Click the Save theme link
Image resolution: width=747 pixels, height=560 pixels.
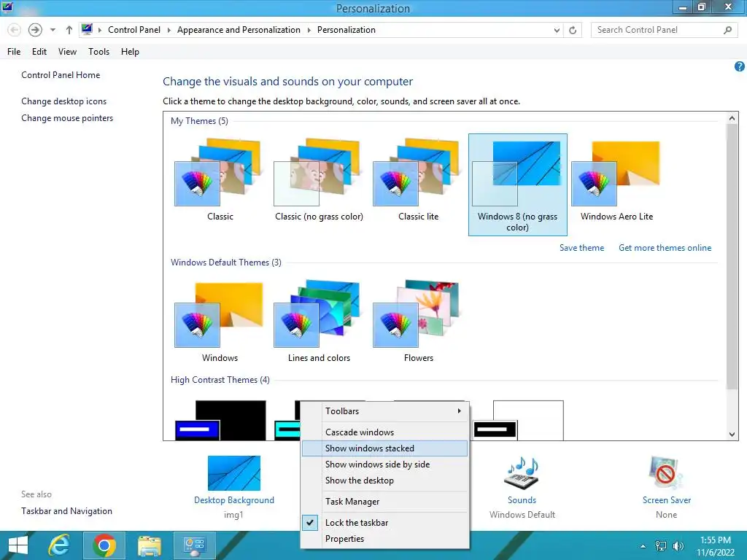(x=581, y=248)
